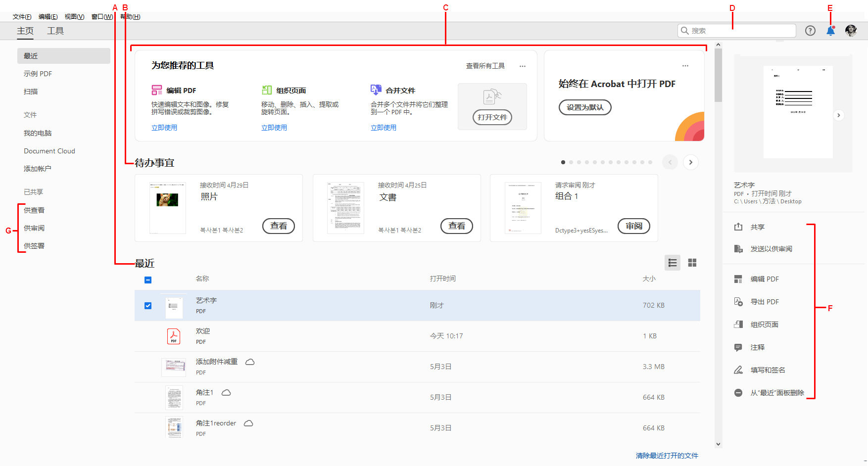Click the scroll down arrow of main area
Viewport: 868px width, 466px height.
[x=719, y=444]
